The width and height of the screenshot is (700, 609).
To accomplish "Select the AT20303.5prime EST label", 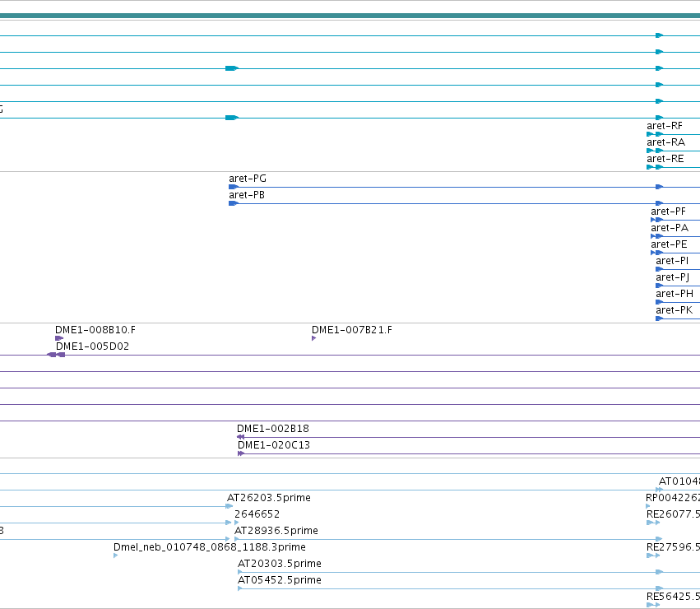I will click(280, 565).
